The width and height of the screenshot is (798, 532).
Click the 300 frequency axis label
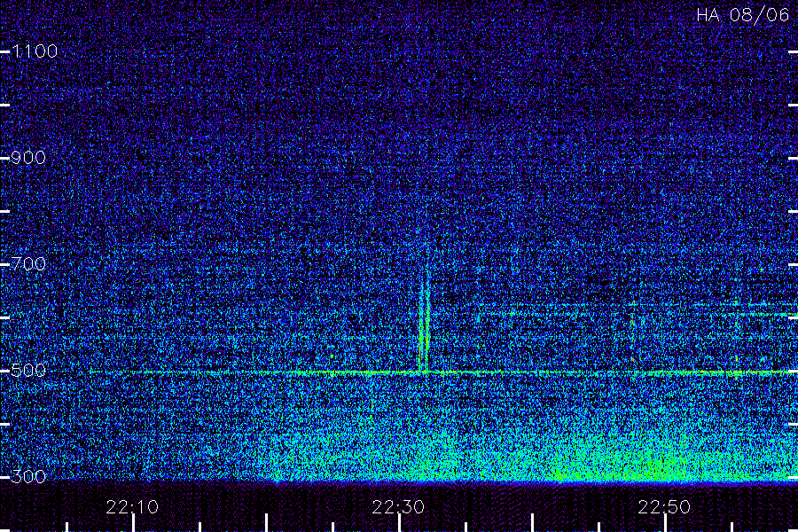(x=28, y=476)
